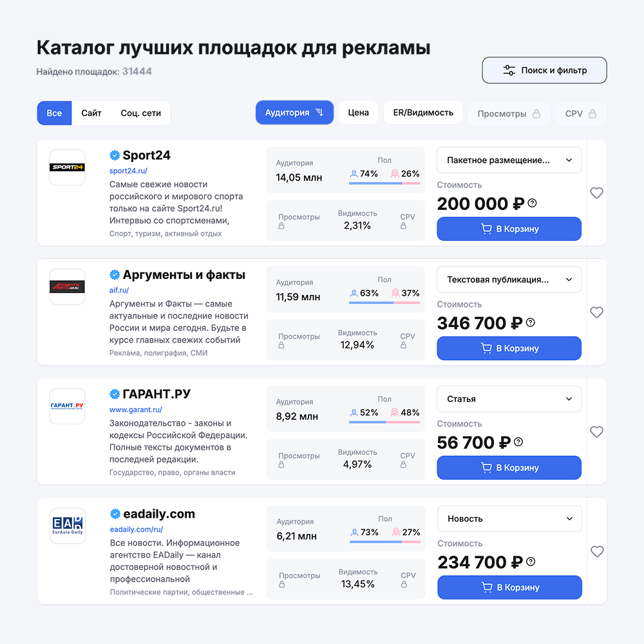Add Sport24 to favorites with heart icon
The height and width of the screenshot is (644, 644).
pyautogui.click(x=596, y=193)
